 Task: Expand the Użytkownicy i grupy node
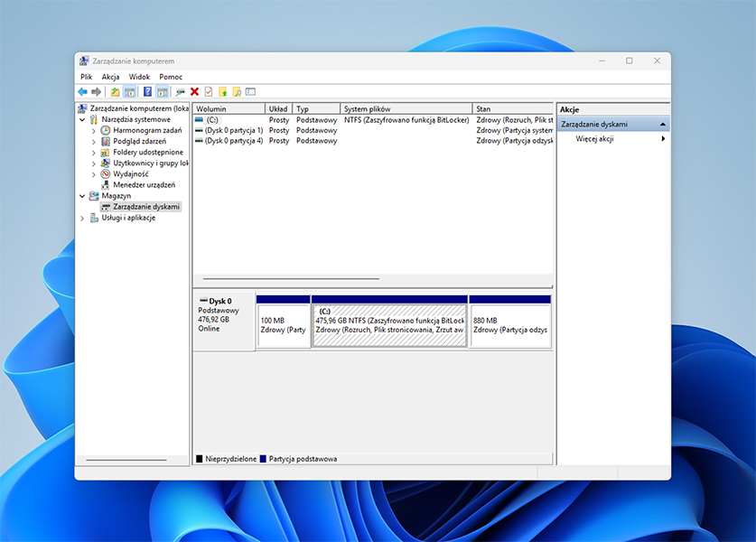pyautogui.click(x=94, y=164)
